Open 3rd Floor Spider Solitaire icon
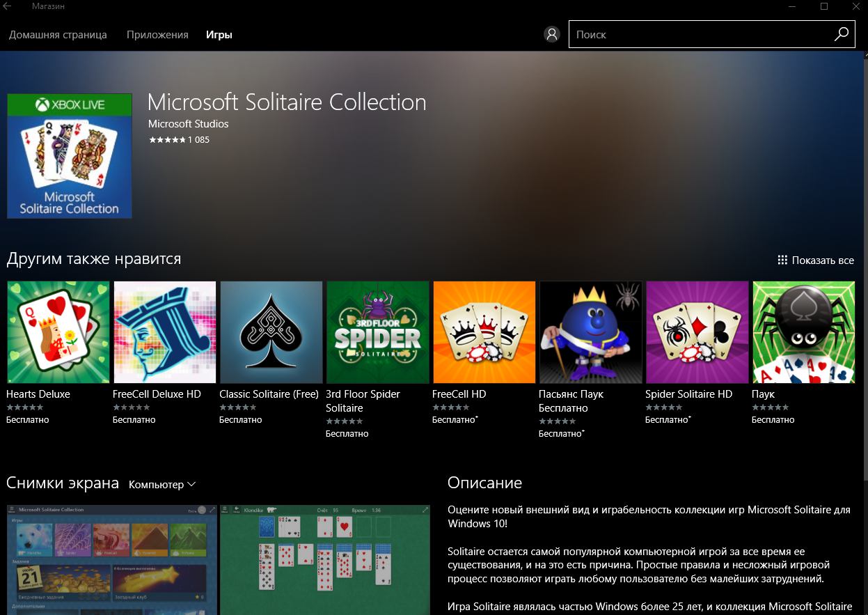The width and height of the screenshot is (868, 615). [x=378, y=332]
